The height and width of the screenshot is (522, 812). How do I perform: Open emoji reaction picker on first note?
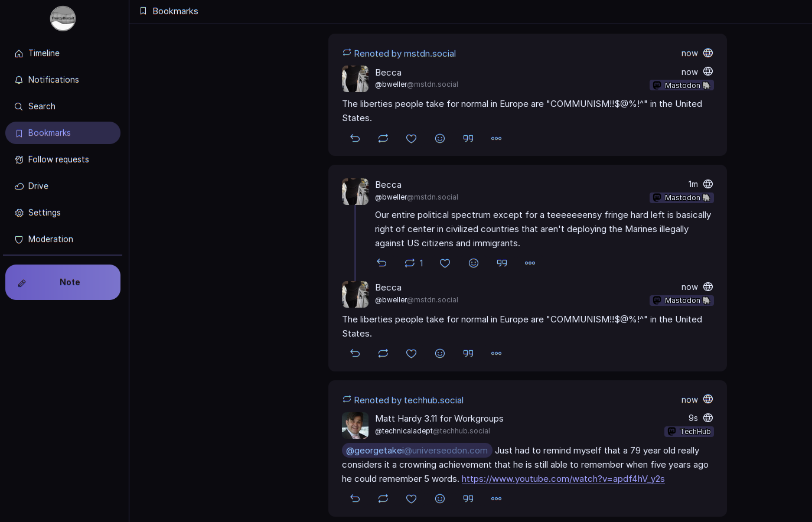point(440,138)
